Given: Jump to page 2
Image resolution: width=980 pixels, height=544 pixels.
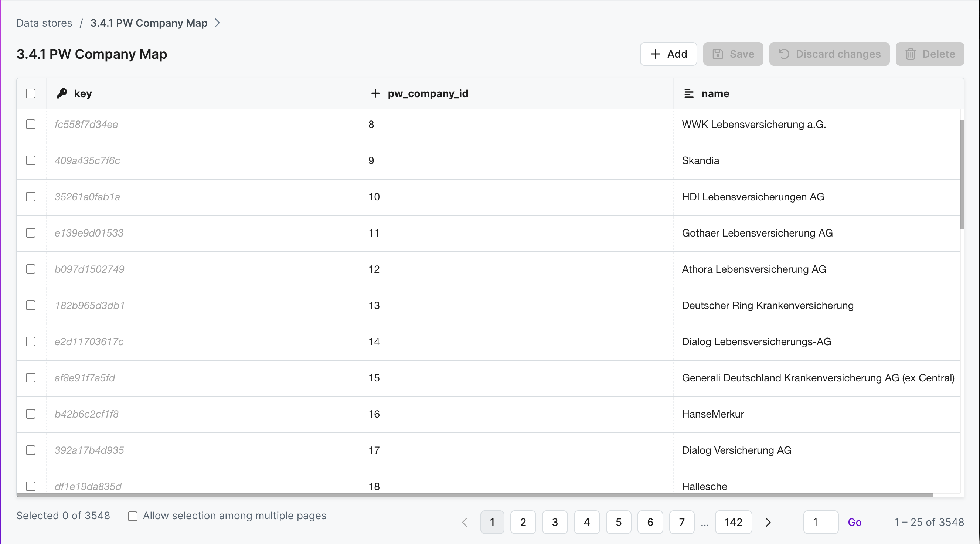Looking at the screenshot, I should [x=523, y=522].
